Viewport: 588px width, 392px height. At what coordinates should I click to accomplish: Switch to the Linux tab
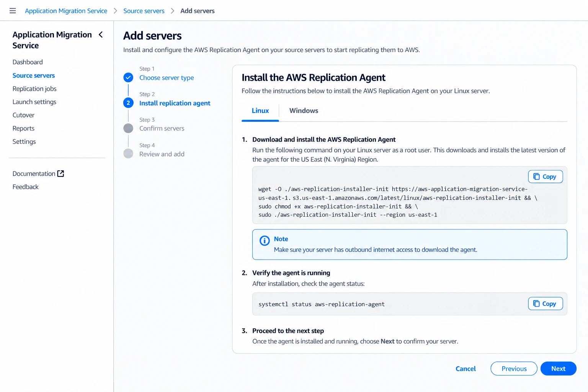[260, 111]
